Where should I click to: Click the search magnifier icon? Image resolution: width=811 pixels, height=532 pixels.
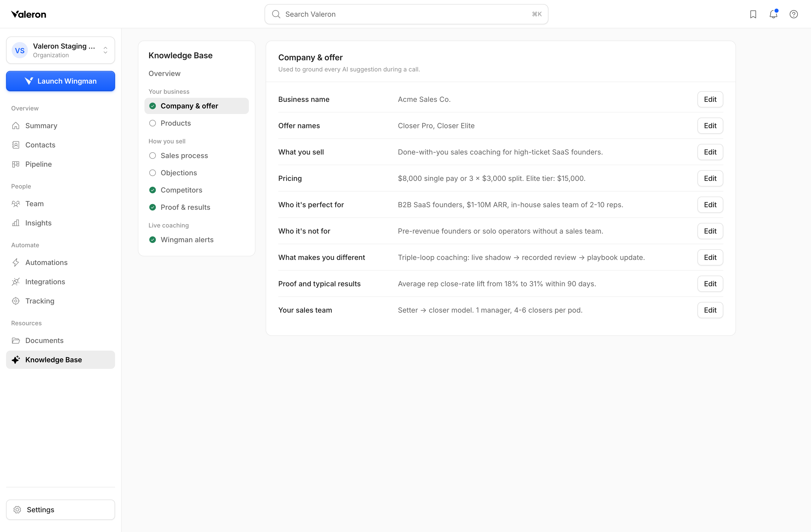(x=276, y=14)
